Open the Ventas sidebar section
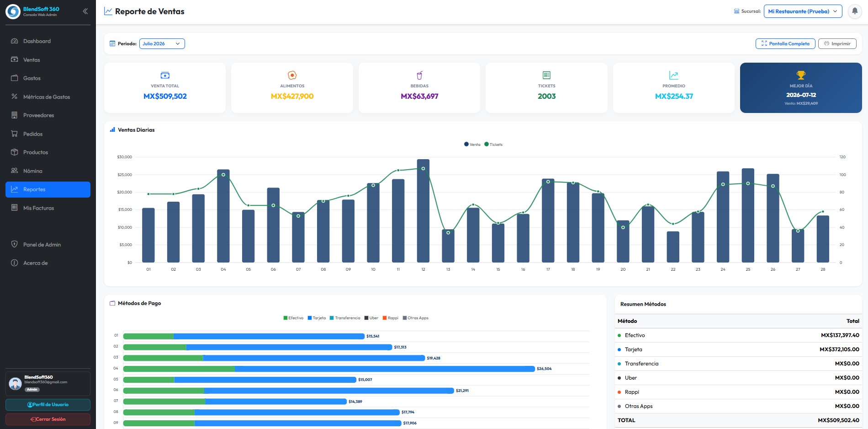Viewport: 868px width, 429px height. [48, 60]
